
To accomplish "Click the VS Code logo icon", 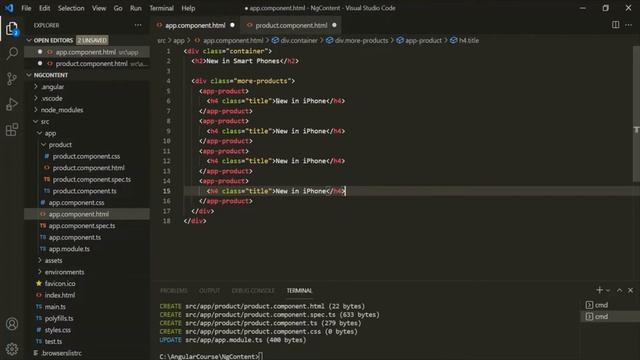I will pos(9,8).
